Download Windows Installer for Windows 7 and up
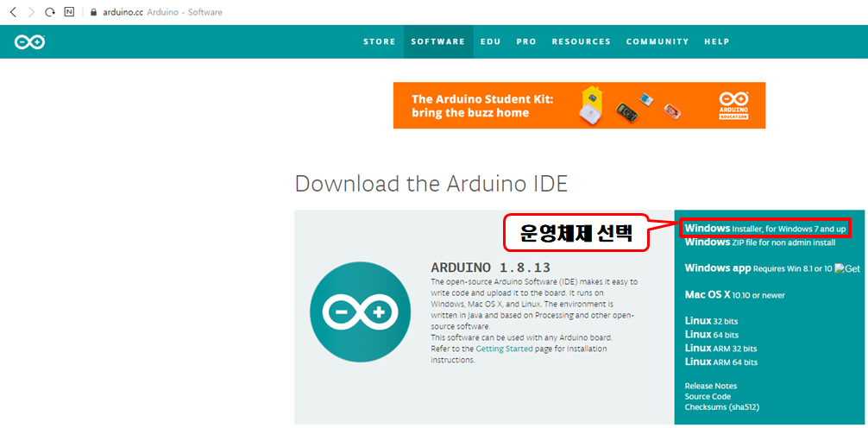 click(x=765, y=228)
